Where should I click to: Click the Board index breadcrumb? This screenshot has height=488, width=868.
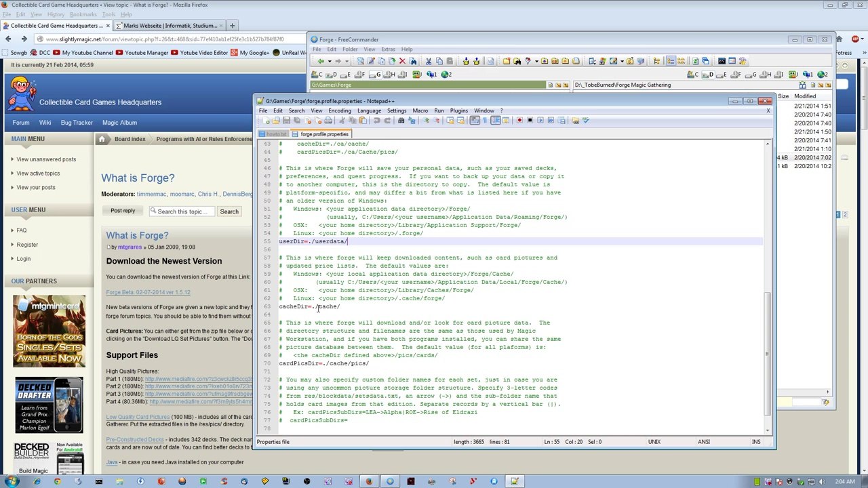pos(130,139)
